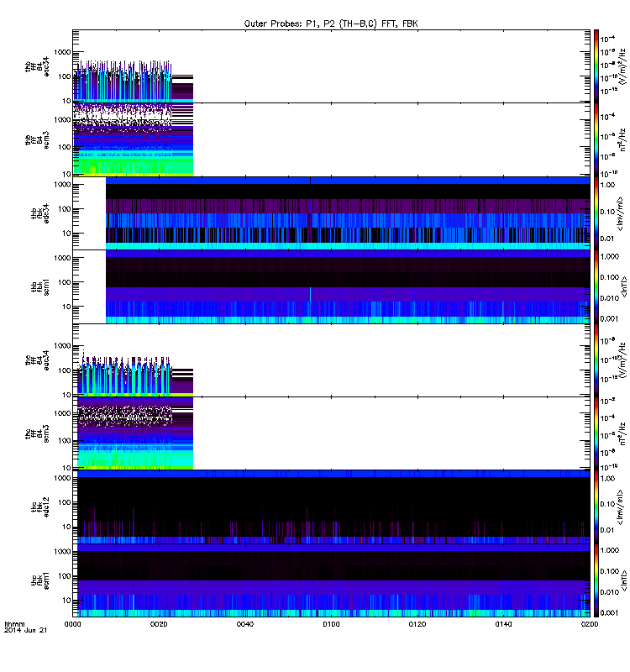
Task: Pick the thc fbk scm1 color bar
Action: click(x=596, y=580)
